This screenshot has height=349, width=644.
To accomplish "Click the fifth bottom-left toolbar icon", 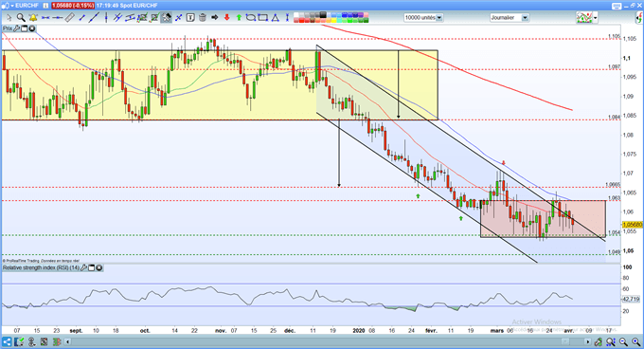I will coord(56,341).
